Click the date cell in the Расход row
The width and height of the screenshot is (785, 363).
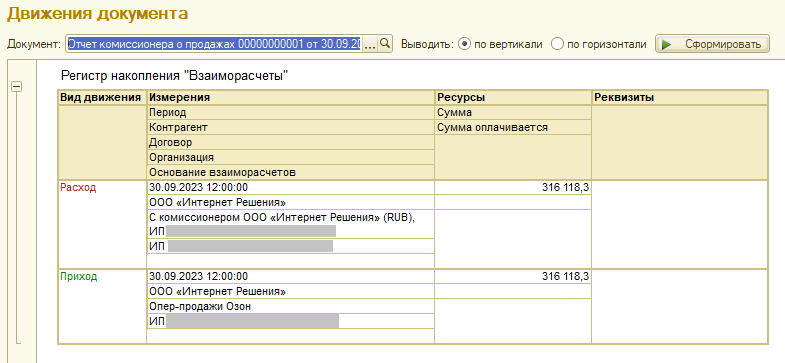coord(291,188)
